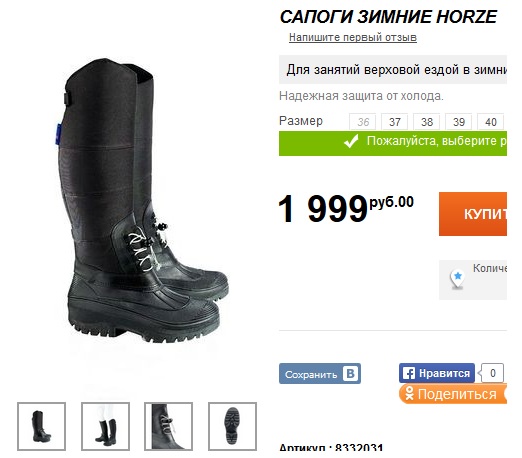
Task: Like the product with Нравится button
Action: 437,373
